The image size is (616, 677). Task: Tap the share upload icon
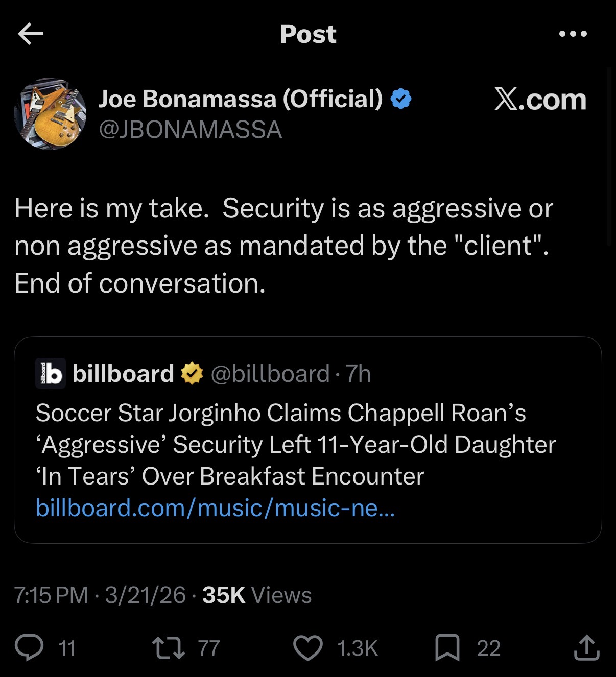(586, 647)
